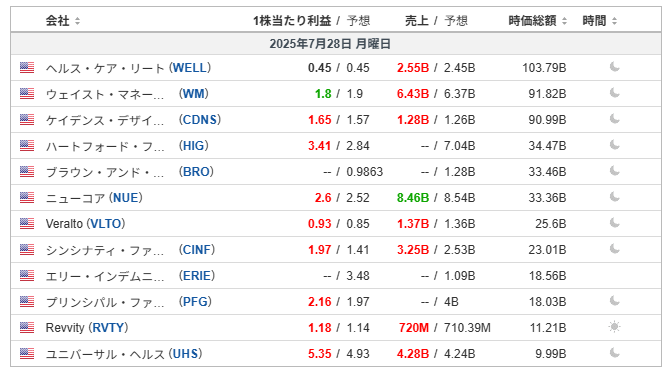Select the date header 2025年7月28日 月曜日

pyautogui.click(x=330, y=44)
